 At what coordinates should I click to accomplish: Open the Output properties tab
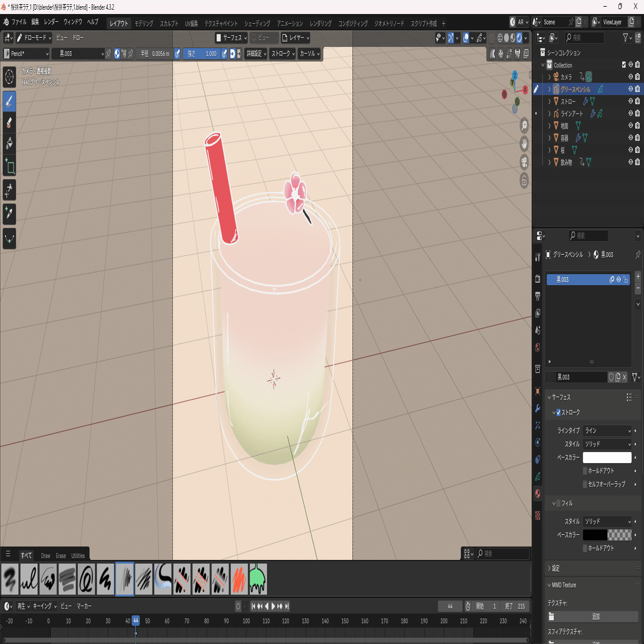pos(537,295)
